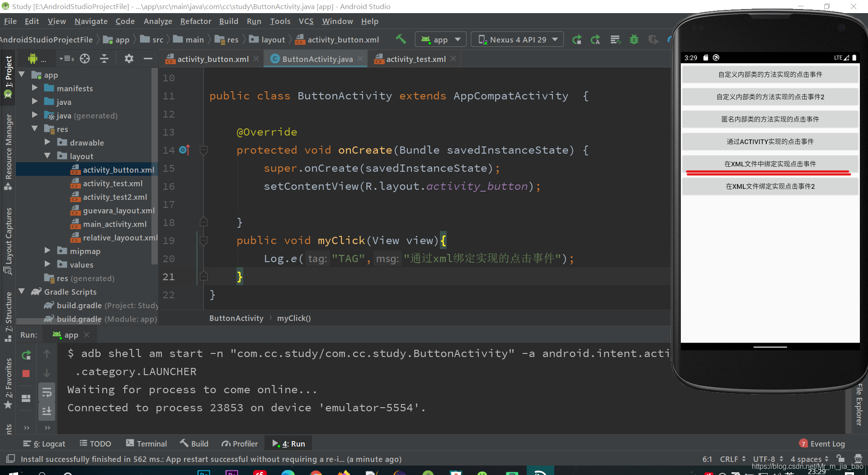Screen dimensions: 868x475
Task: Click the inspector face icon in status bar
Action: (x=858, y=458)
